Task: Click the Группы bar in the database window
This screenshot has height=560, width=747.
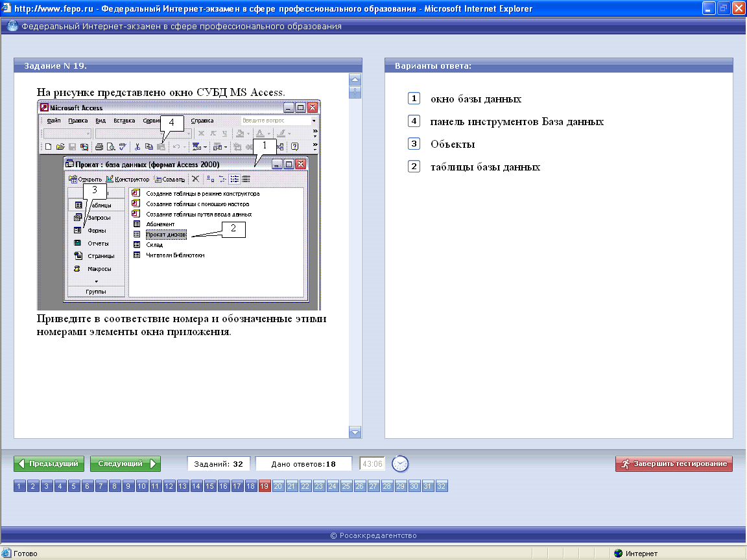Action: coord(96,292)
